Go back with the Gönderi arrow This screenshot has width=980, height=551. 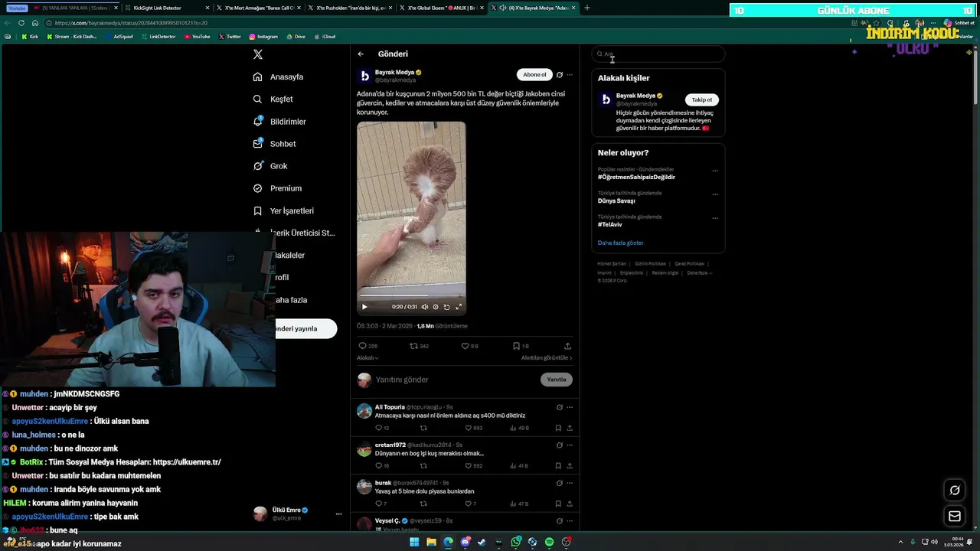tap(361, 54)
